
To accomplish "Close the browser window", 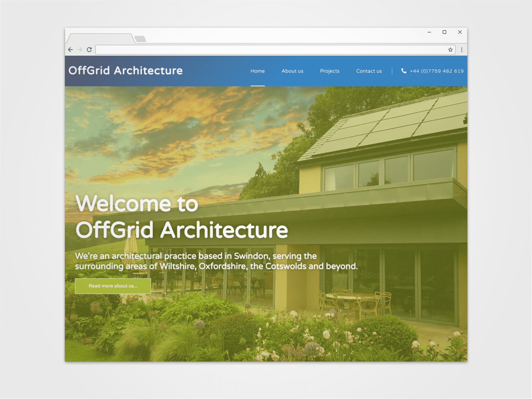I will pyautogui.click(x=460, y=32).
